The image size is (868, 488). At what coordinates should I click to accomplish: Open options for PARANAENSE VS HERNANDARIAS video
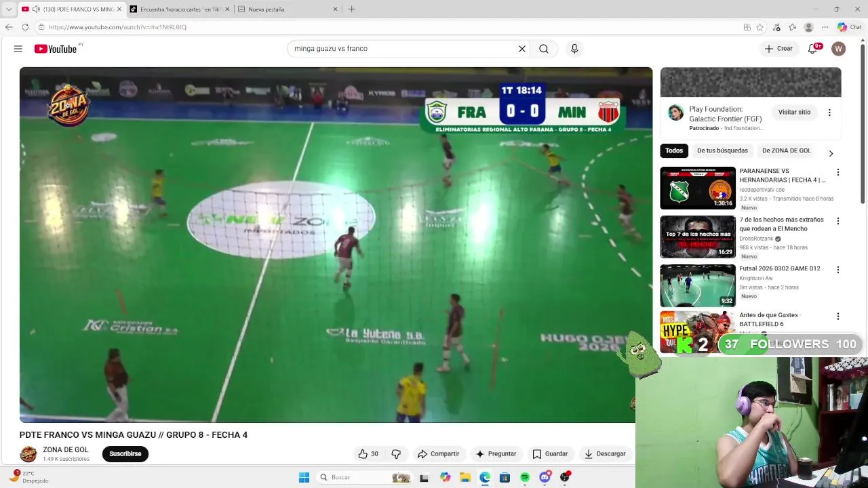click(x=838, y=172)
